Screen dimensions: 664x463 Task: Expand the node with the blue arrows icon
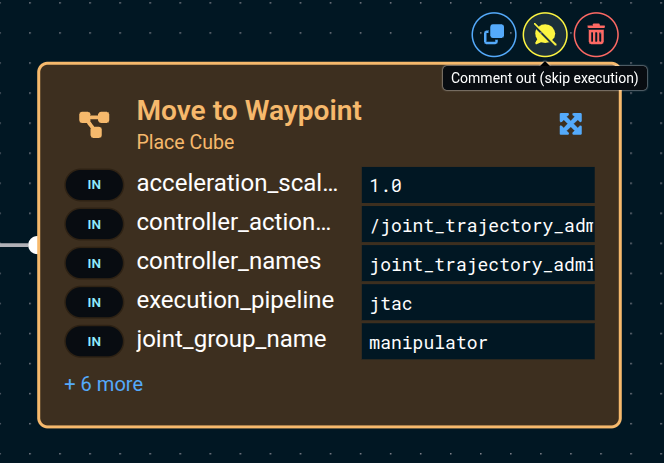pos(570,124)
